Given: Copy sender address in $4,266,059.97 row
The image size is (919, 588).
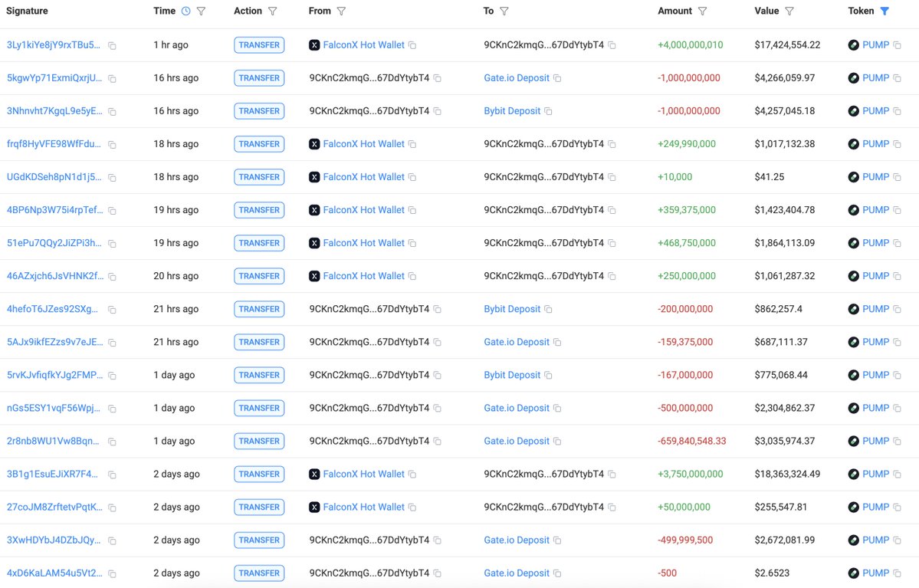Looking at the screenshot, I should (x=437, y=78).
